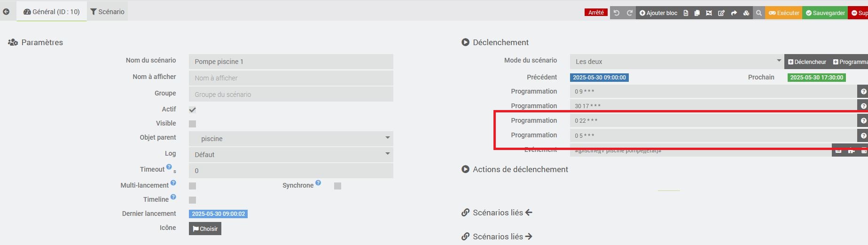Click the Exécuter button
This screenshot has width=868, height=245.
784,13
